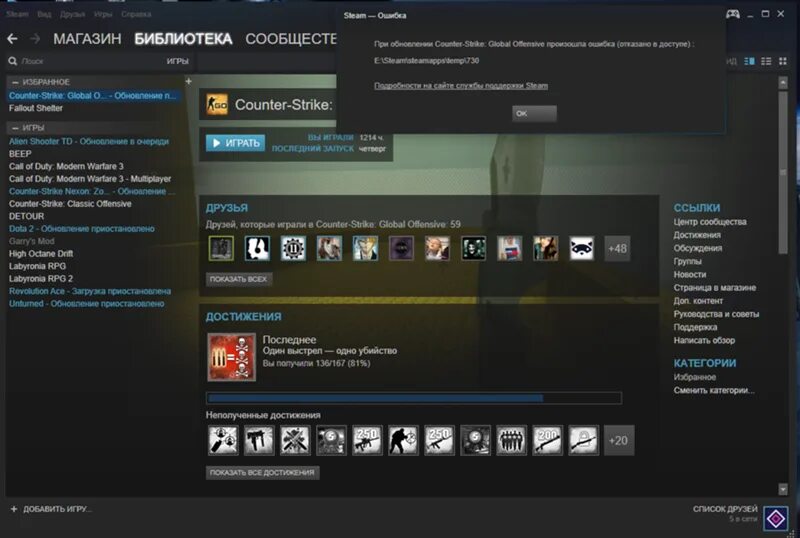Viewport: 800px width, 538px height.
Task: Open Страница в магазине link
Action: pyautogui.click(x=714, y=287)
